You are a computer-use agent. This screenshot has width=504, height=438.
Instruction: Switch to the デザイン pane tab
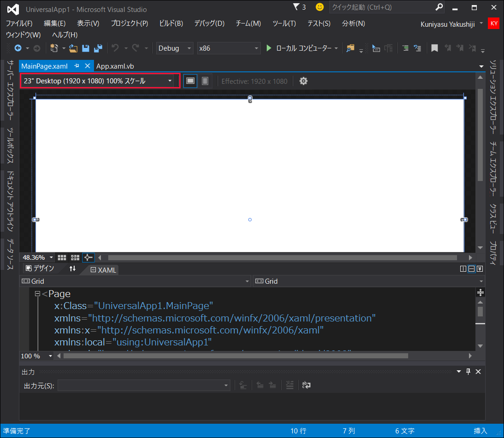pos(40,269)
